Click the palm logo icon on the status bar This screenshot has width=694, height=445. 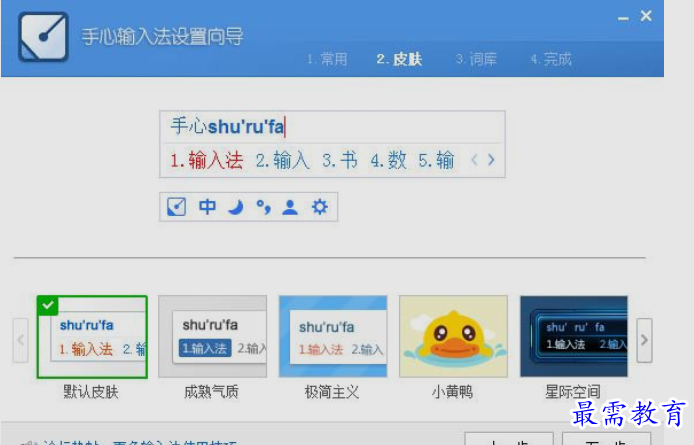(x=176, y=207)
